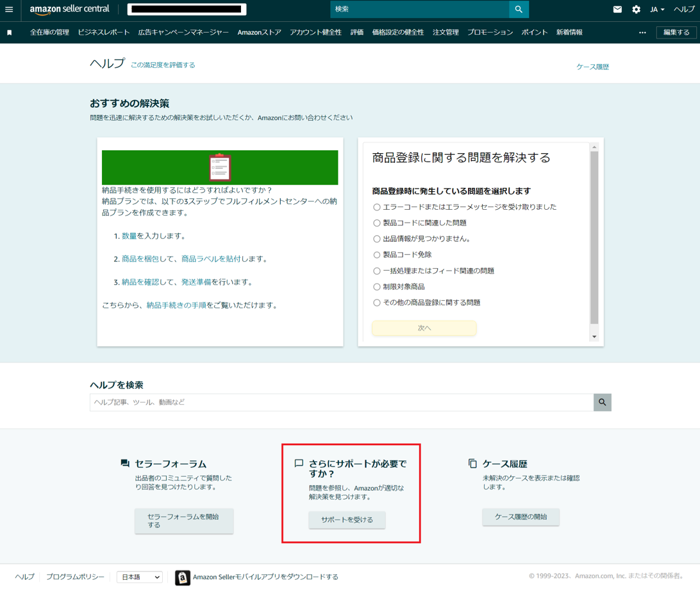Click the vertical scrollbar thumb in panel
Viewport: 700px width, 594px height.
point(594,237)
